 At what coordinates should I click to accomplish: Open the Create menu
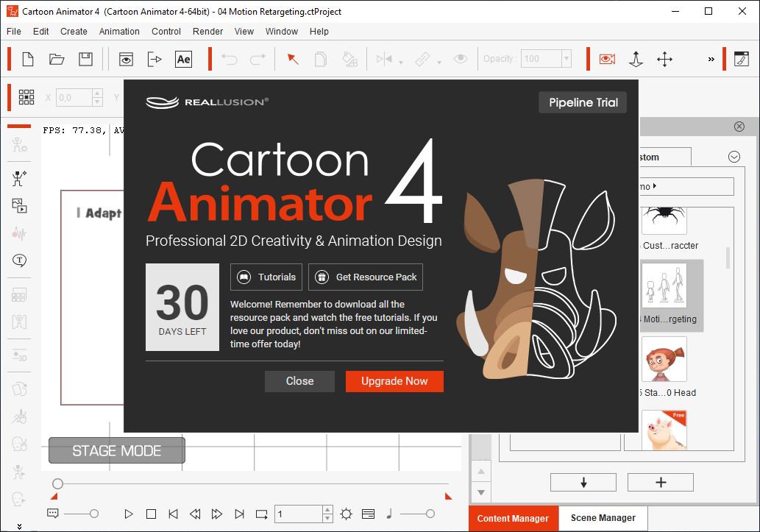pyautogui.click(x=74, y=31)
